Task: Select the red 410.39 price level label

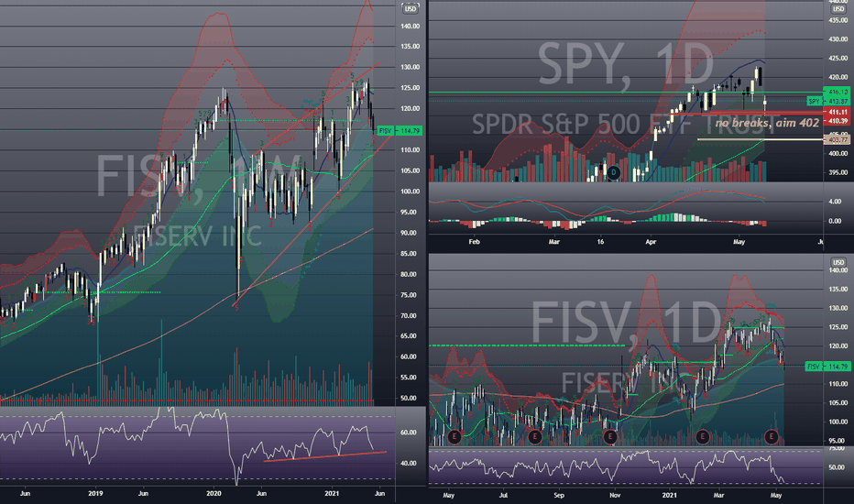Action: coord(838,121)
